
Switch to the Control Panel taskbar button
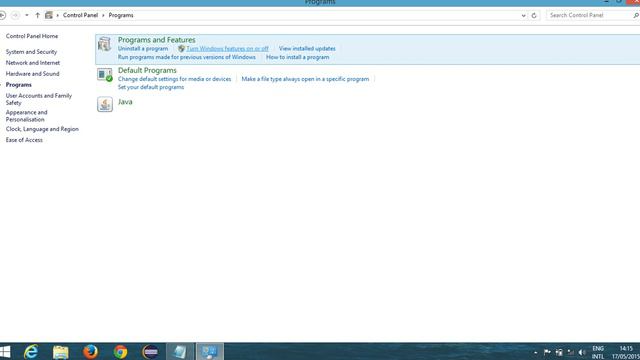pyautogui.click(x=210, y=351)
